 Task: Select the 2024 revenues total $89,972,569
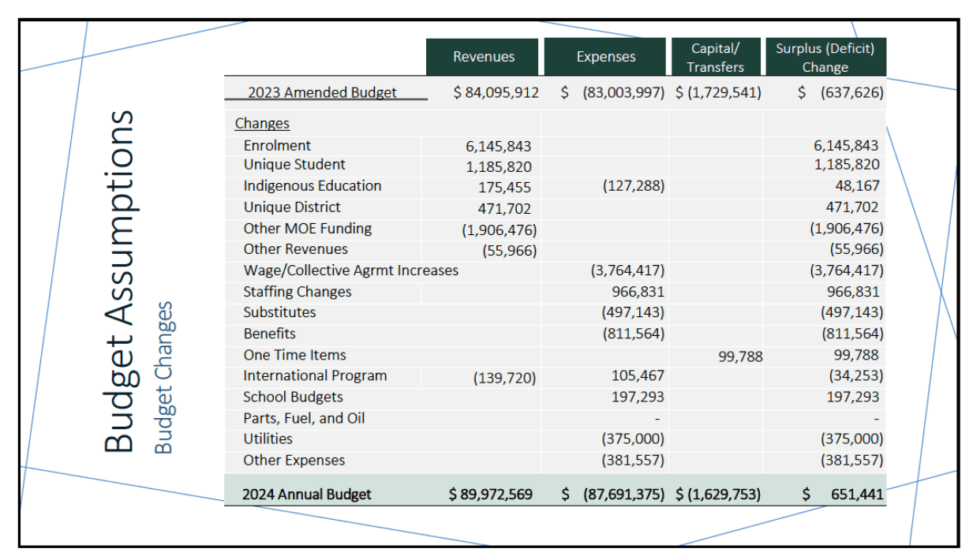click(x=490, y=495)
